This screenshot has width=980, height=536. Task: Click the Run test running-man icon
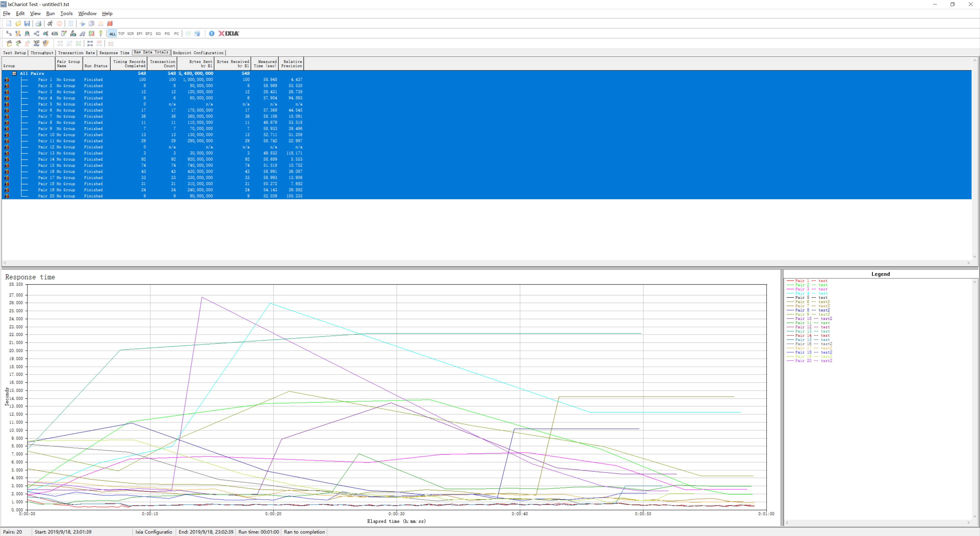(x=50, y=23)
